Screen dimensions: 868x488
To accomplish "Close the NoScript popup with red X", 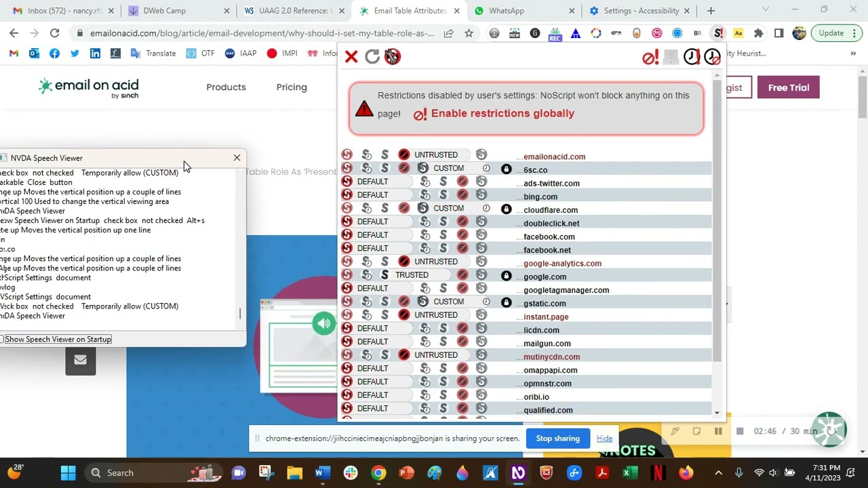I will pos(351,57).
